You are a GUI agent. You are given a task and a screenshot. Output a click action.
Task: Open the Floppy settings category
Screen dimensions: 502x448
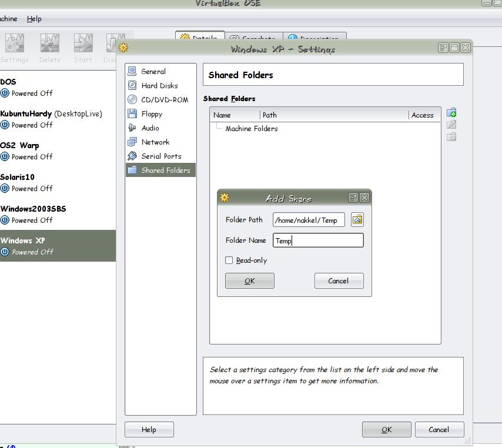[152, 114]
